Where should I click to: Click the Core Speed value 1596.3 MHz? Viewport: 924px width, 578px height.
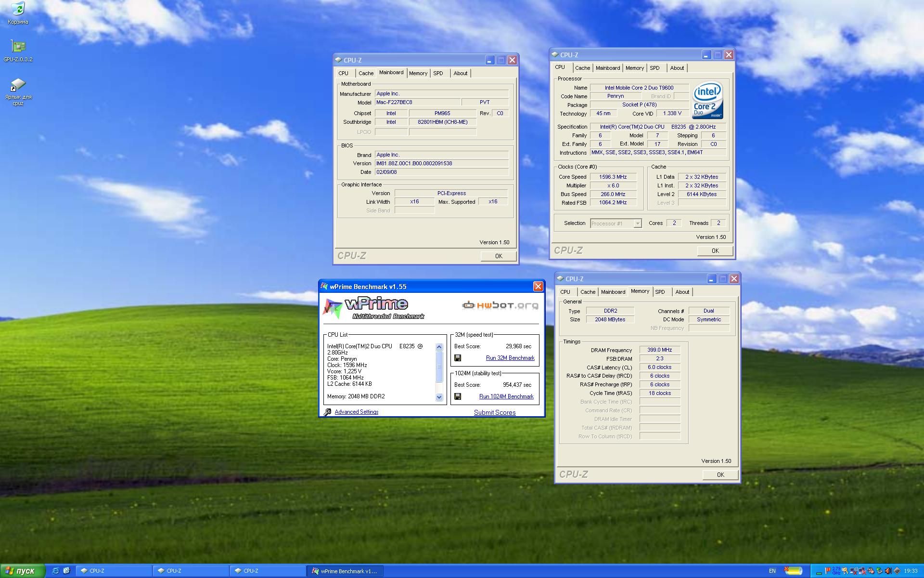coord(613,177)
